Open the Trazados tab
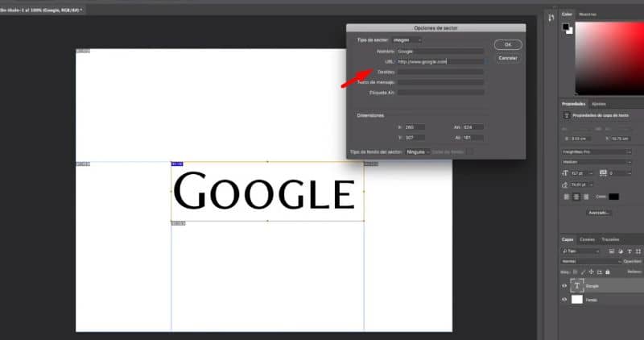The height and width of the screenshot is (340, 644). [610, 239]
